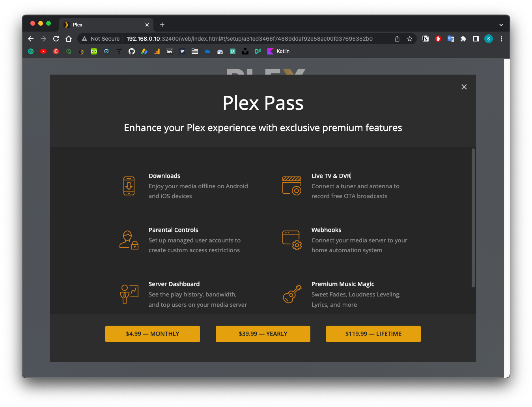The image size is (532, 407).
Task: Open the Google Ads bookmark
Action: pos(144,51)
